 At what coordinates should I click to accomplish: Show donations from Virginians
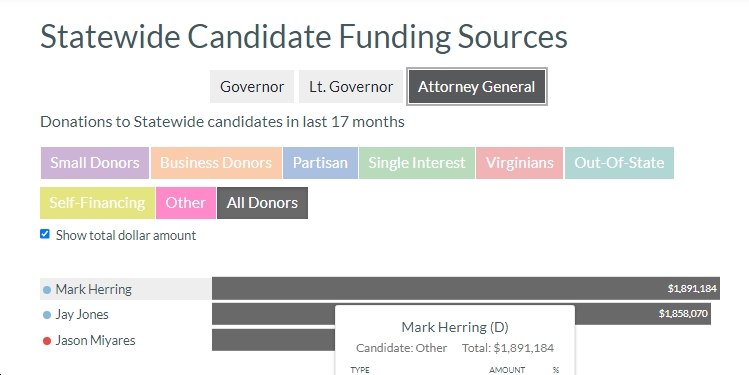[520, 163]
